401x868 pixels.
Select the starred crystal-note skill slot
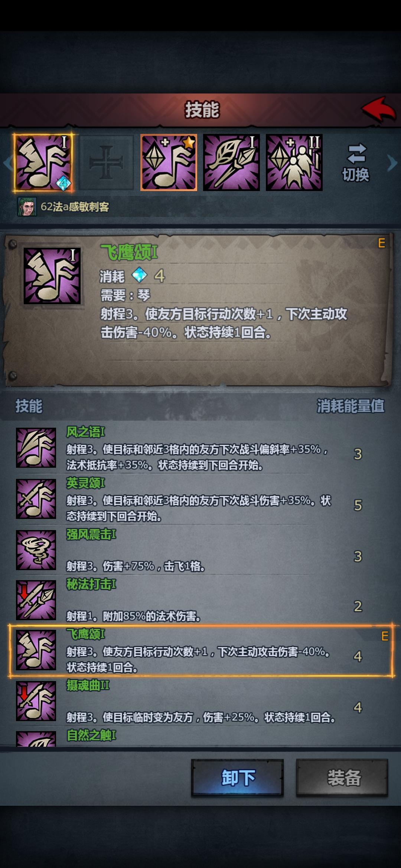pyautogui.click(x=169, y=163)
